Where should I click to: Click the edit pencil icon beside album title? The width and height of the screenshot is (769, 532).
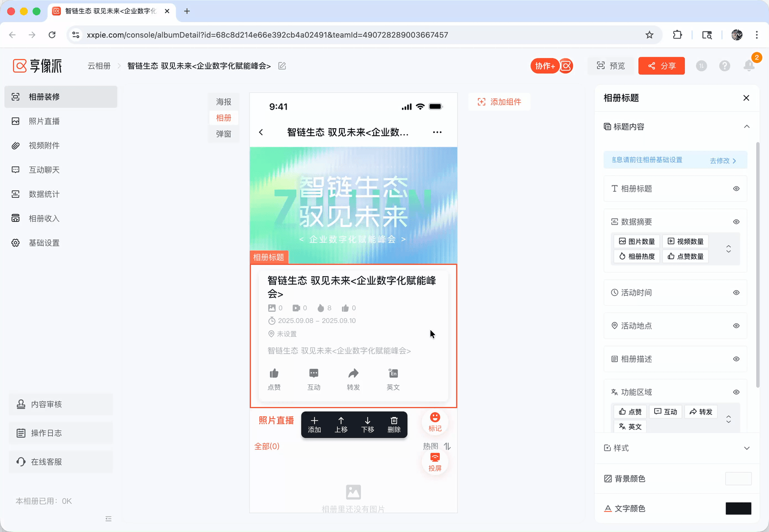tap(282, 66)
